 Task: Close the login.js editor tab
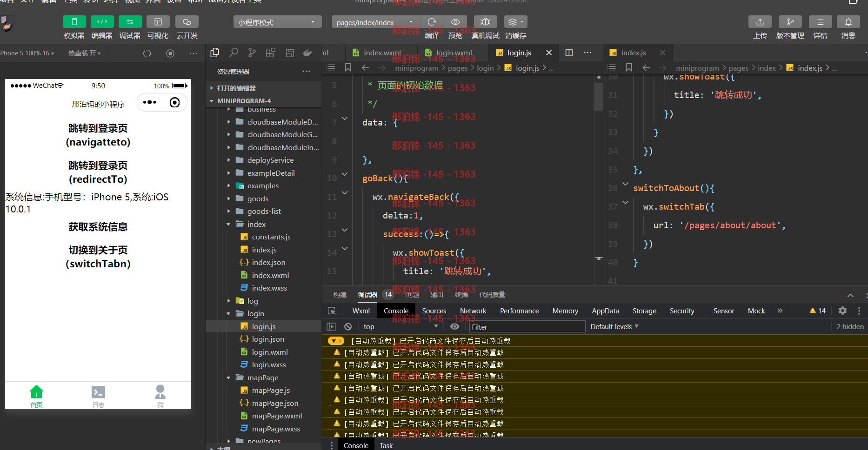[x=549, y=53]
